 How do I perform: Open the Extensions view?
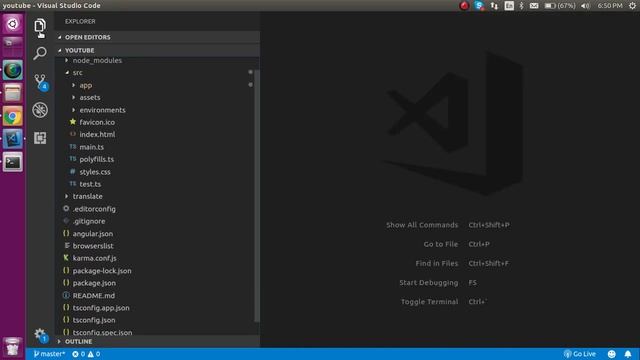[40, 138]
